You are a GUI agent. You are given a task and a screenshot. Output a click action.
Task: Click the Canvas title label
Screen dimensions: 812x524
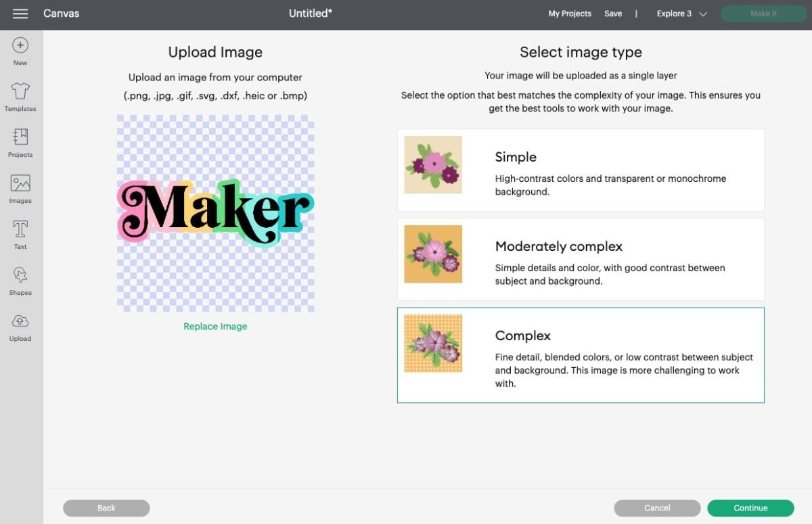(62, 14)
